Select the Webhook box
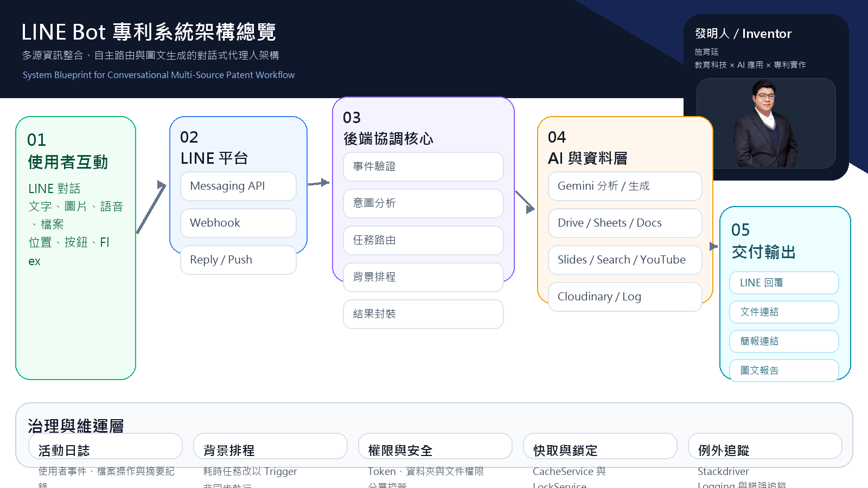Image resolution: width=868 pixels, height=488 pixels. (238, 223)
